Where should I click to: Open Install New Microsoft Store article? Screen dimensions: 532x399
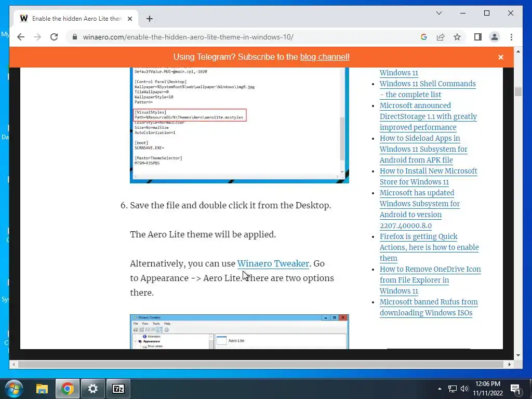428,177
